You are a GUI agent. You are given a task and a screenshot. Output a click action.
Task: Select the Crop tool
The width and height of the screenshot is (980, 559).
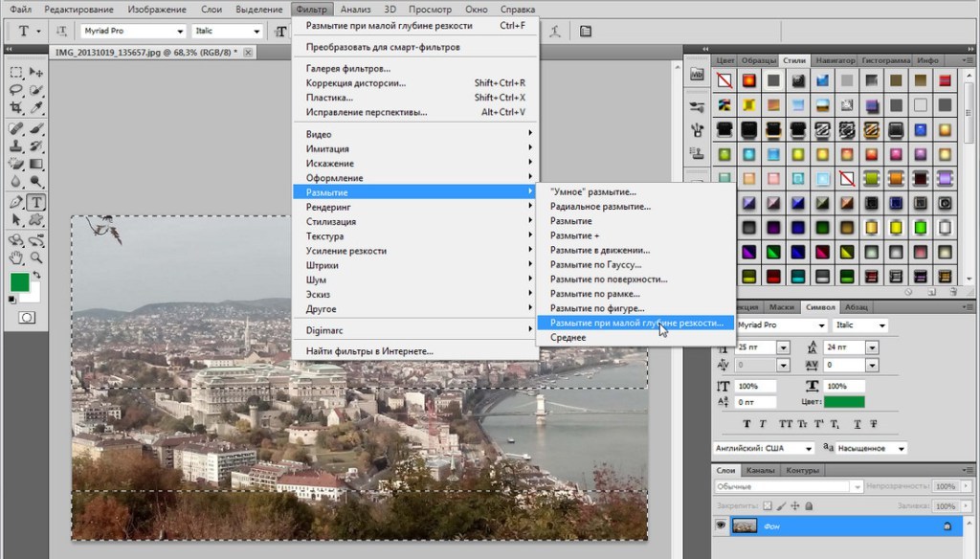[x=16, y=108]
